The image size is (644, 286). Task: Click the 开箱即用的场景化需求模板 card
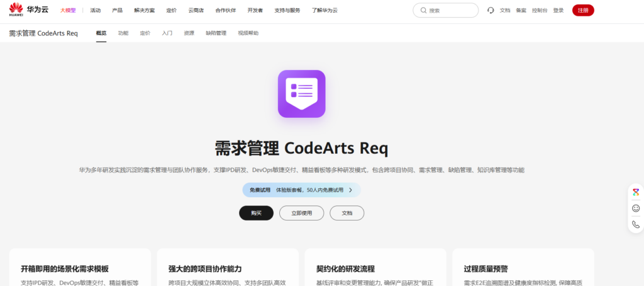tap(80, 267)
